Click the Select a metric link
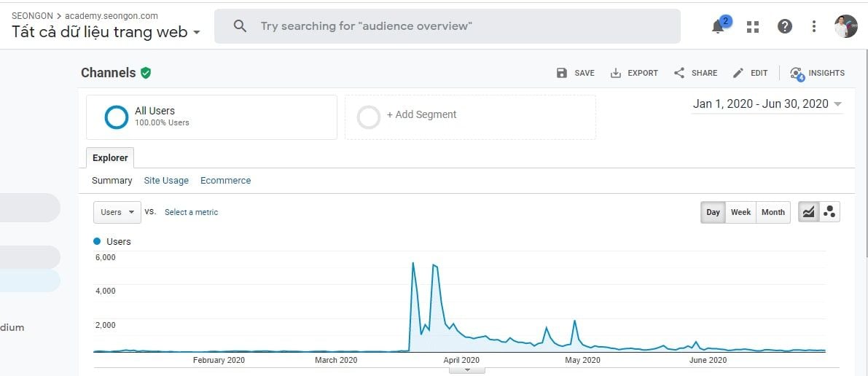 (x=191, y=212)
